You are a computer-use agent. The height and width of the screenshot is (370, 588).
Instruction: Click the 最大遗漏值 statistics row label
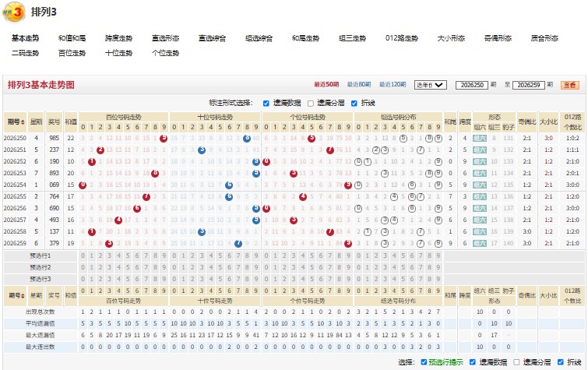click(x=40, y=335)
